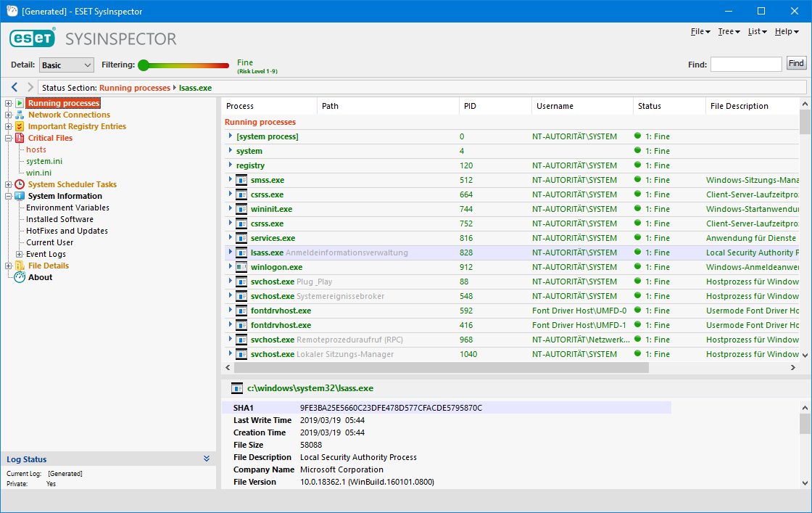
Task: Expand the registry process row
Action: click(231, 165)
